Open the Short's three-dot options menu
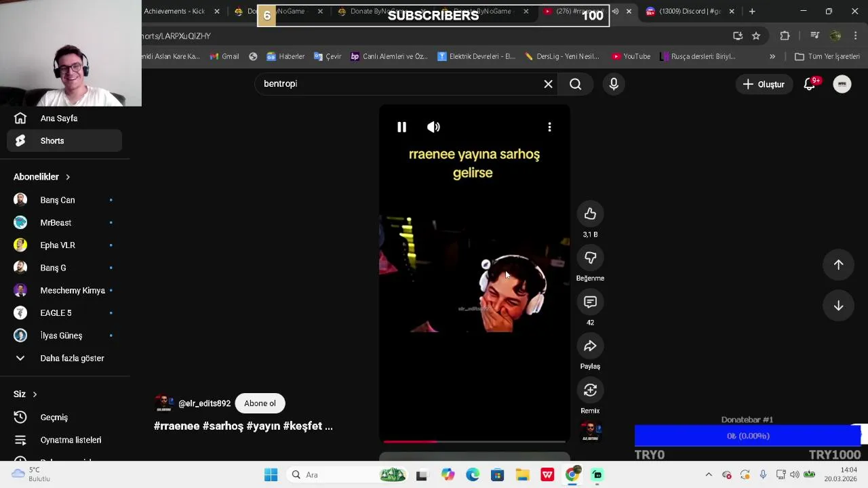 [x=549, y=127]
